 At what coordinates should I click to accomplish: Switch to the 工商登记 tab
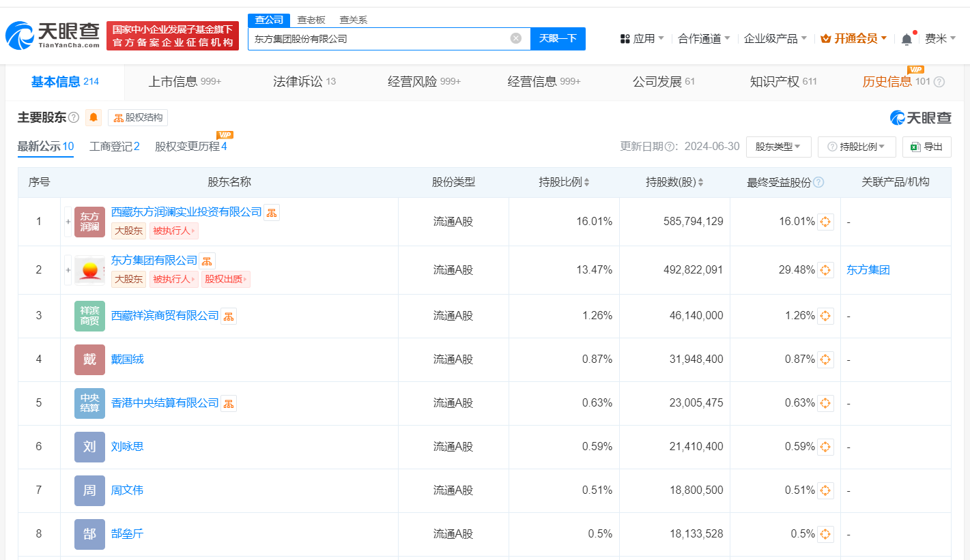pos(113,145)
